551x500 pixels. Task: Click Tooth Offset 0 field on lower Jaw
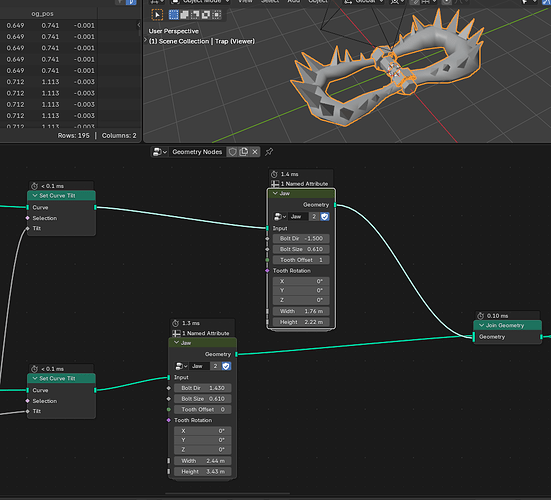point(203,409)
